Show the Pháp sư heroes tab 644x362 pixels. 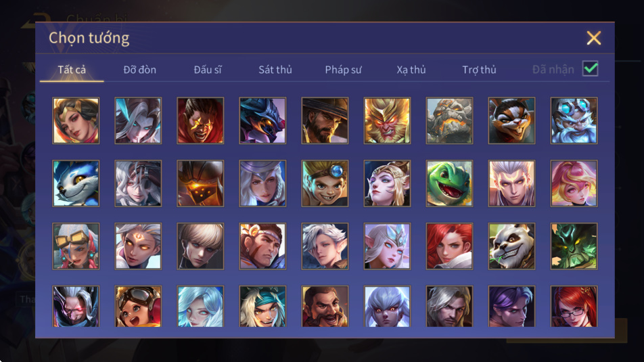point(343,70)
